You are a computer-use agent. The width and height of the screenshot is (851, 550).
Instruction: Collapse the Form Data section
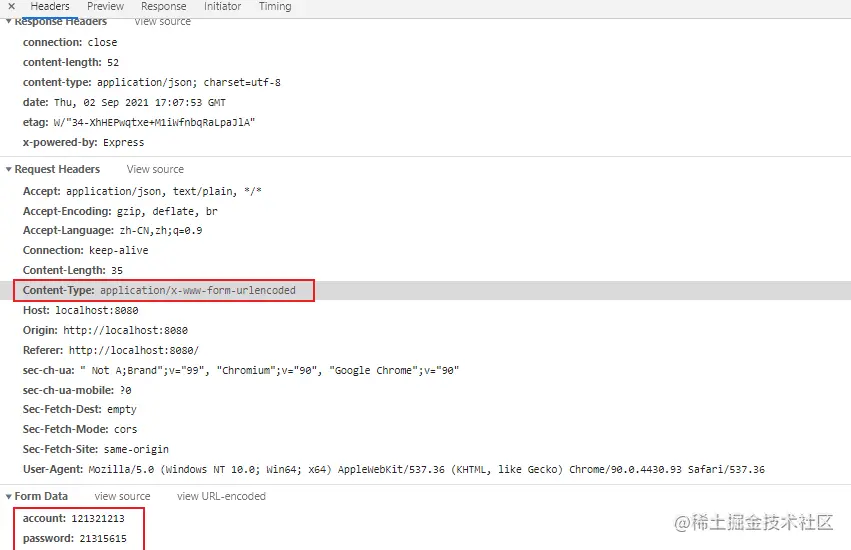(x=8, y=496)
